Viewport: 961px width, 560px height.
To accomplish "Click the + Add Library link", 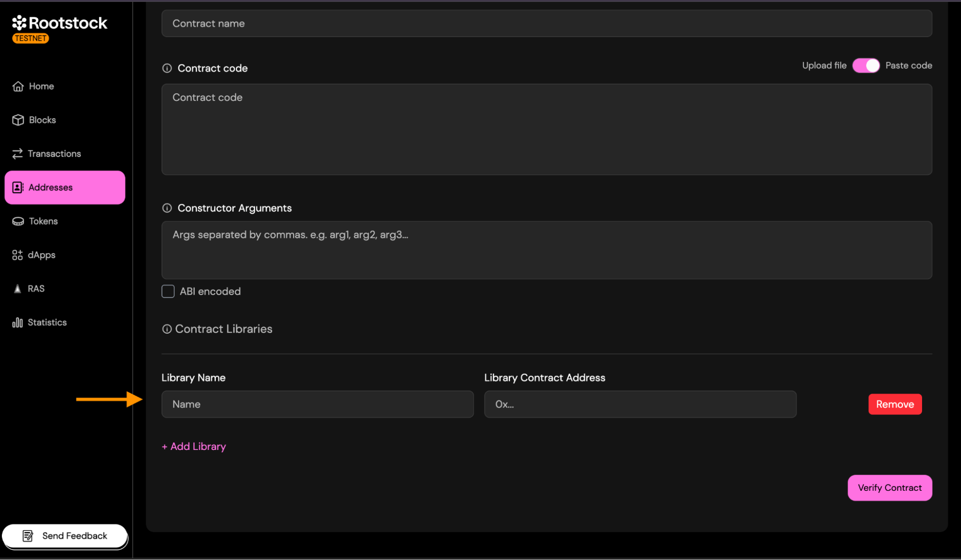I will click(x=194, y=447).
